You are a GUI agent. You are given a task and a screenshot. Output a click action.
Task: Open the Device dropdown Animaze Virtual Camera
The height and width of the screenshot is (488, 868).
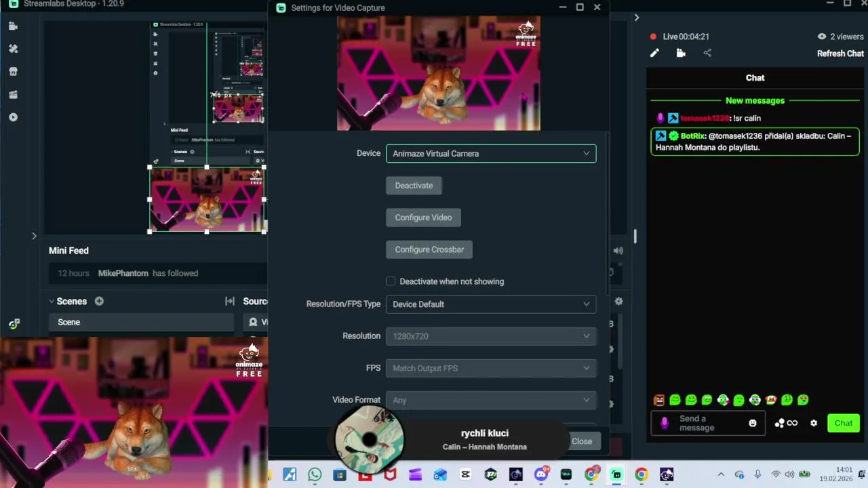tap(491, 154)
